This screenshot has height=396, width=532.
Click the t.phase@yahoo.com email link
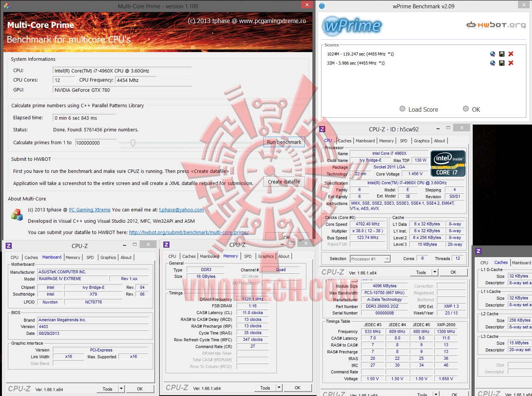tap(181, 210)
